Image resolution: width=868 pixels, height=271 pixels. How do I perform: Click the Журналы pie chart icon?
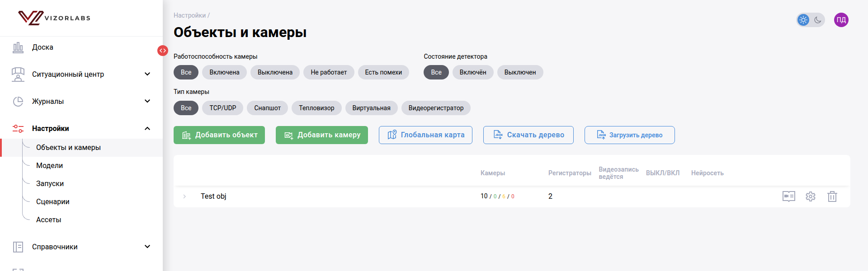pyautogui.click(x=18, y=102)
